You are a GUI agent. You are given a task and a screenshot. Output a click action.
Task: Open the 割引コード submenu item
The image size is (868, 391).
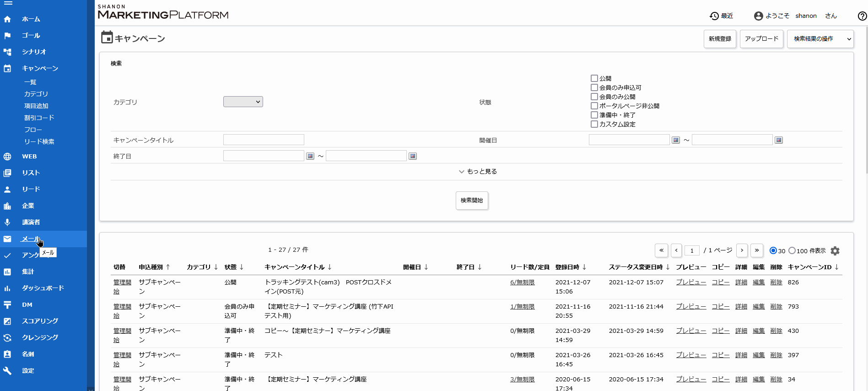(x=39, y=118)
